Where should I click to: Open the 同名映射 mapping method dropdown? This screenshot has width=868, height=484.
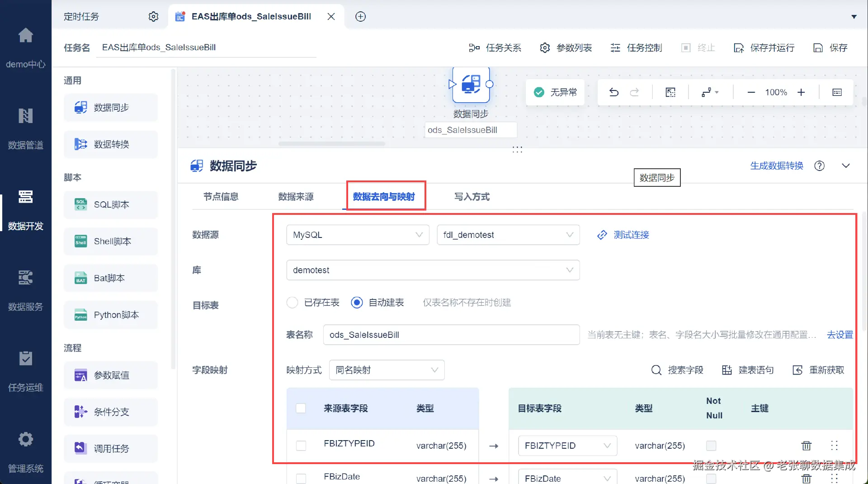click(x=387, y=370)
